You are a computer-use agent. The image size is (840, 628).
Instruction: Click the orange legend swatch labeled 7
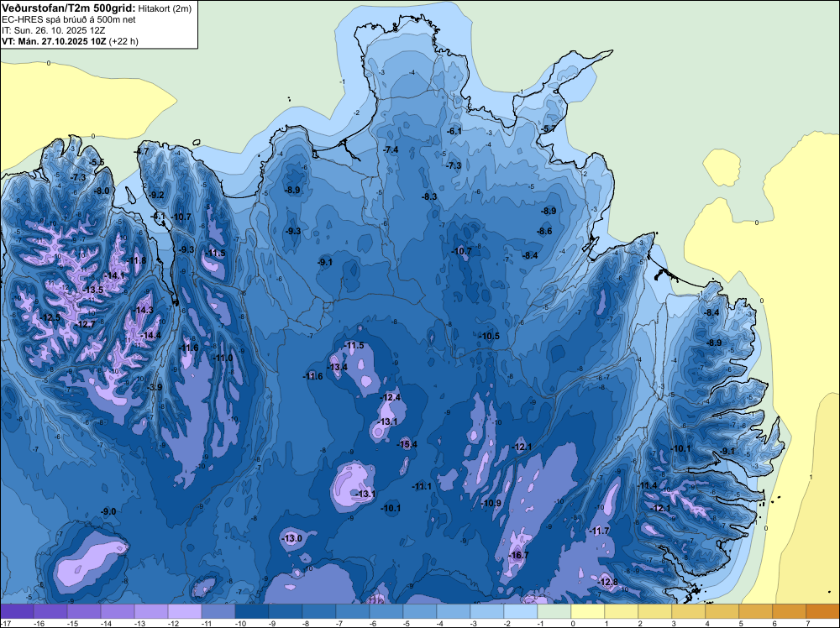pos(823,611)
